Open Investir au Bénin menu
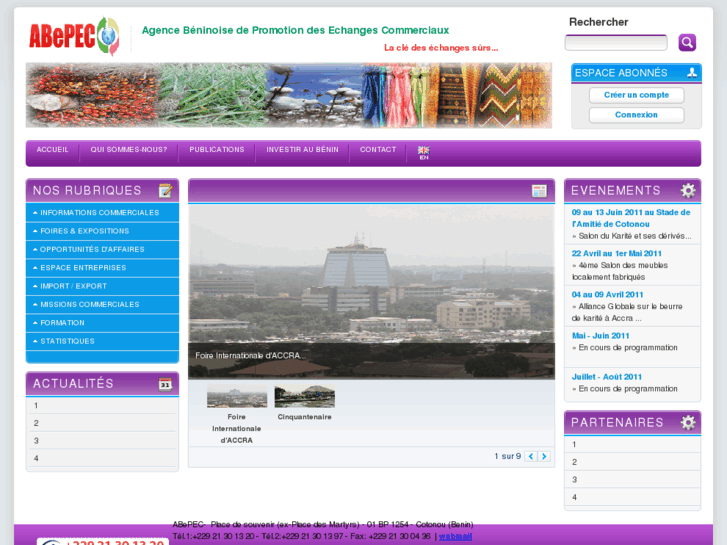The height and width of the screenshot is (545, 727). tap(302, 150)
